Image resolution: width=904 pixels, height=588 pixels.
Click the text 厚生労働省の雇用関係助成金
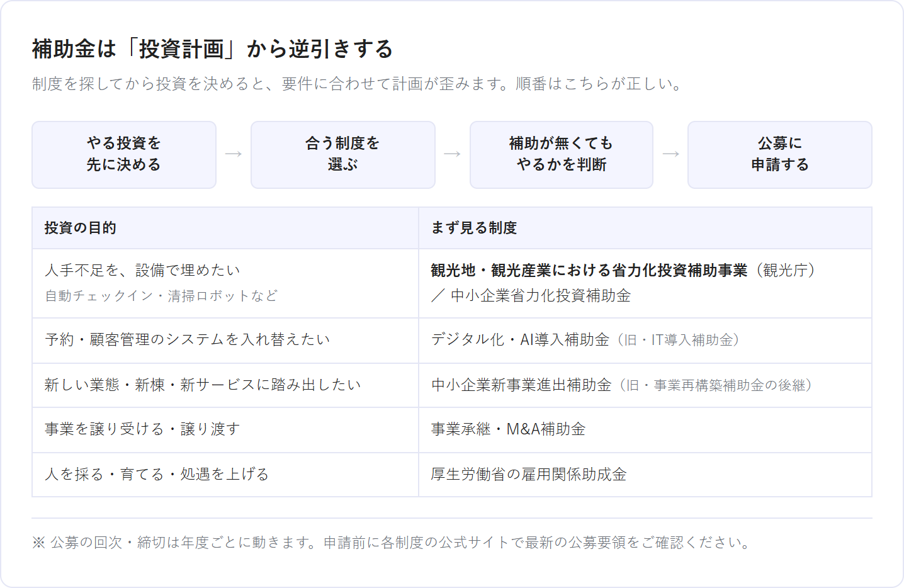tap(529, 475)
